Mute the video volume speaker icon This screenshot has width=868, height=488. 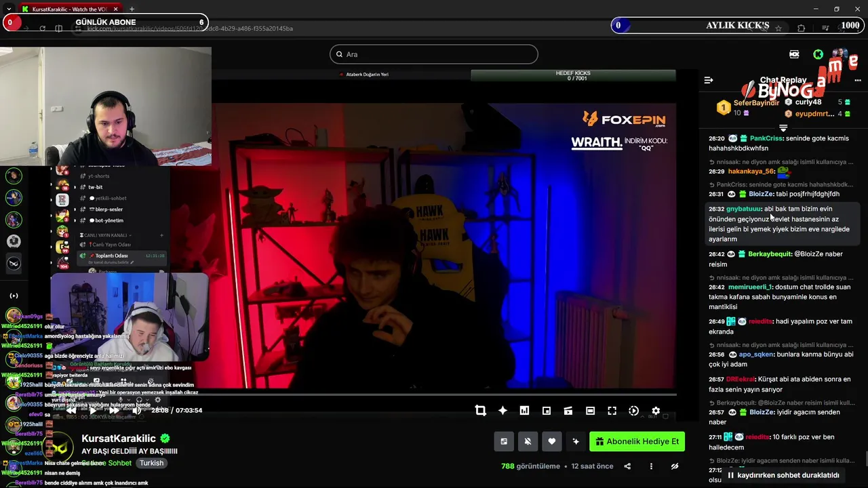pos(136,410)
